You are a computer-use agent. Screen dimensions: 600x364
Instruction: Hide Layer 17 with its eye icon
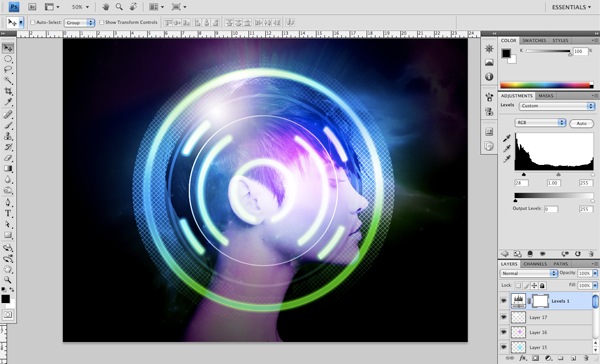coord(504,317)
